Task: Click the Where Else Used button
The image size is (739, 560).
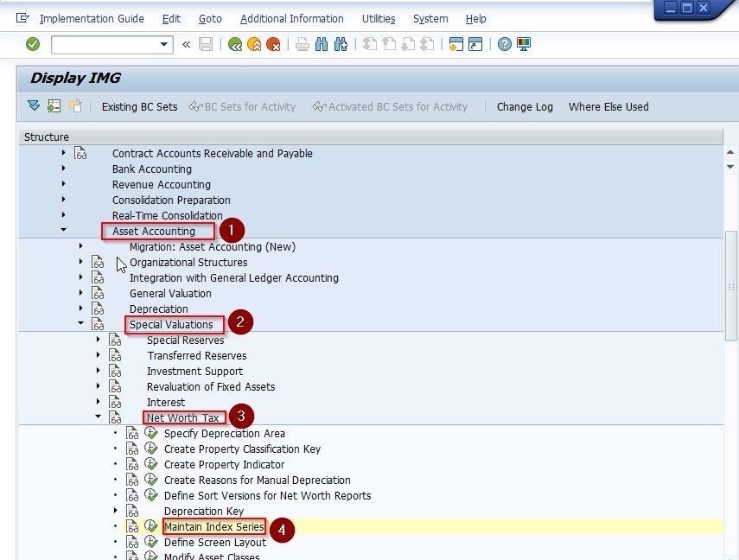Action: [x=608, y=107]
